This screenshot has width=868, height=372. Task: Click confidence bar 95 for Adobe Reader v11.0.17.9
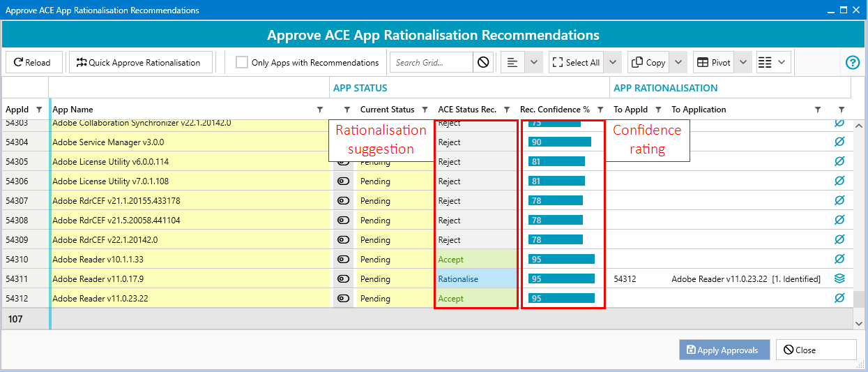click(x=561, y=278)
